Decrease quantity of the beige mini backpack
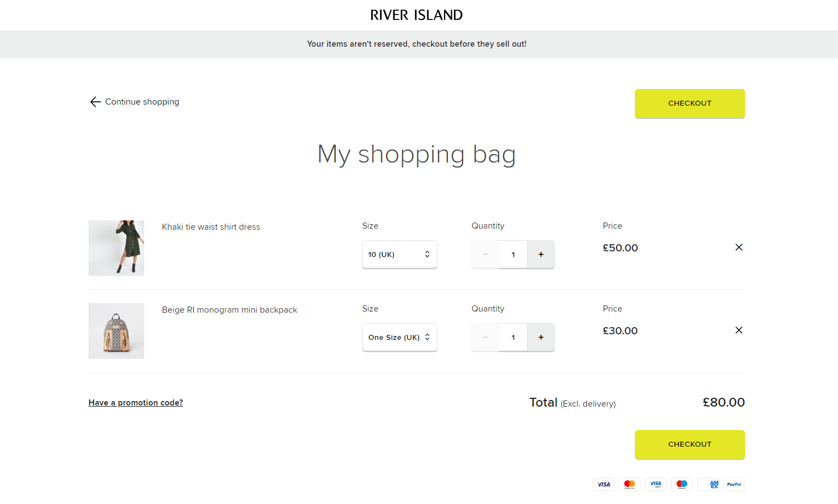 (485, 337)
